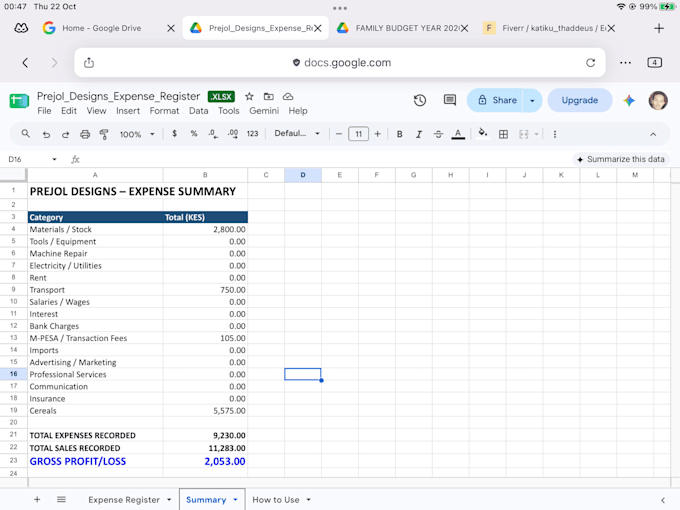Open Expense Register tab dropdown arrow
The height and width of the screenshot is (510, 680).
pyautogui.click(x=169, y=500)
